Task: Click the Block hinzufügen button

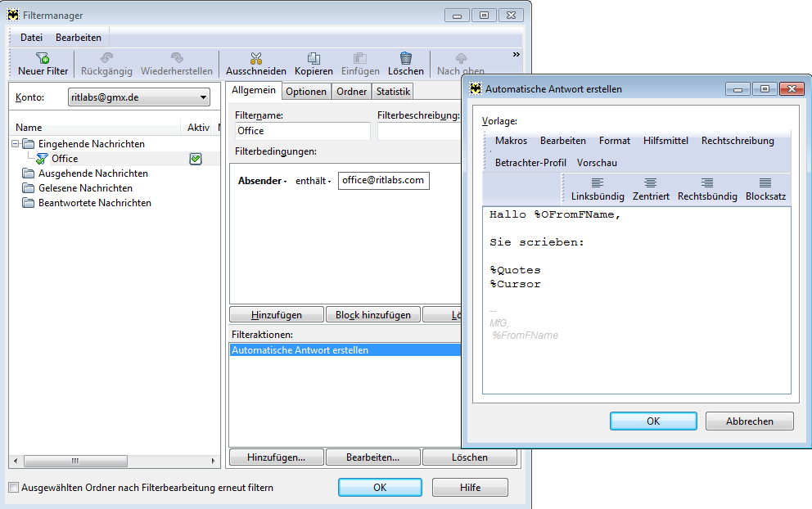Action: (373, 315)
